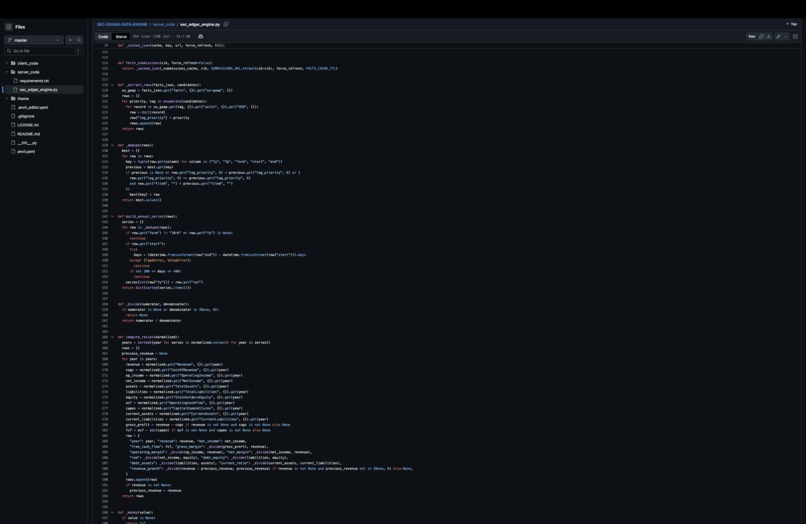Open the .gitignore file
This screenshot has height=524, width=806.
[26, 116]
